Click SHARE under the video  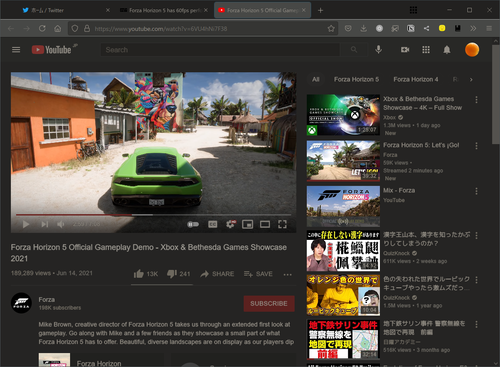[x=217, y=274]
